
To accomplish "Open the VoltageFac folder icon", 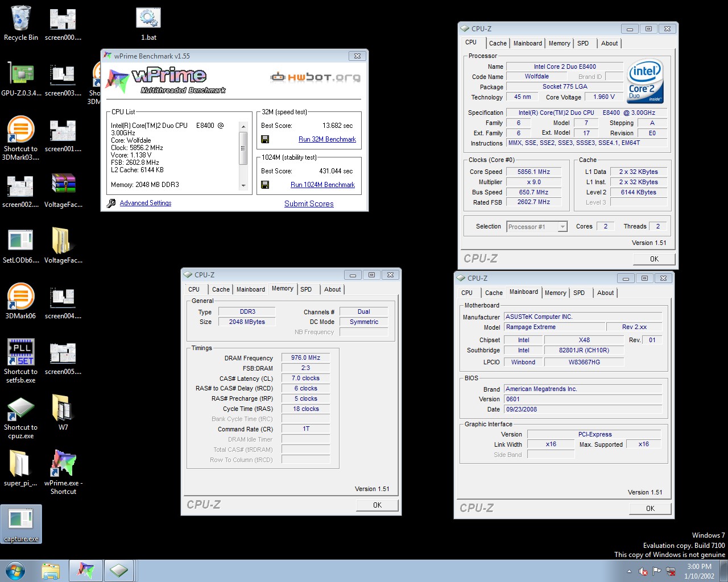I will click(63, 246).
